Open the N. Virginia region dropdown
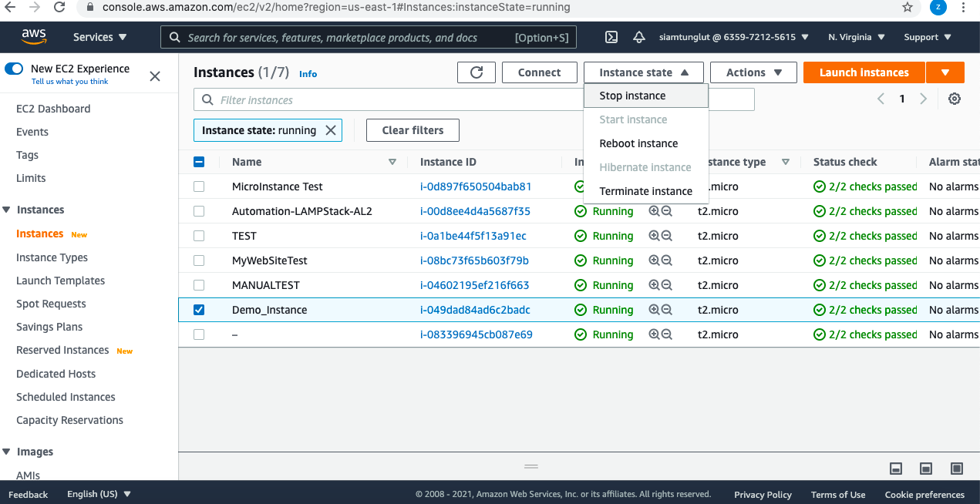This screenshot has height=504, width=980. [857, 37]
